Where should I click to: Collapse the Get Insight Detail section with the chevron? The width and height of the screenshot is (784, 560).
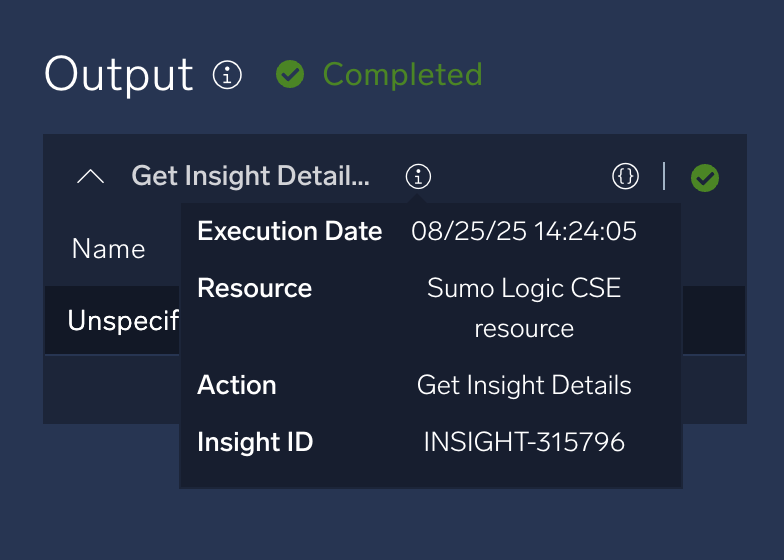(x=90, y=177)
